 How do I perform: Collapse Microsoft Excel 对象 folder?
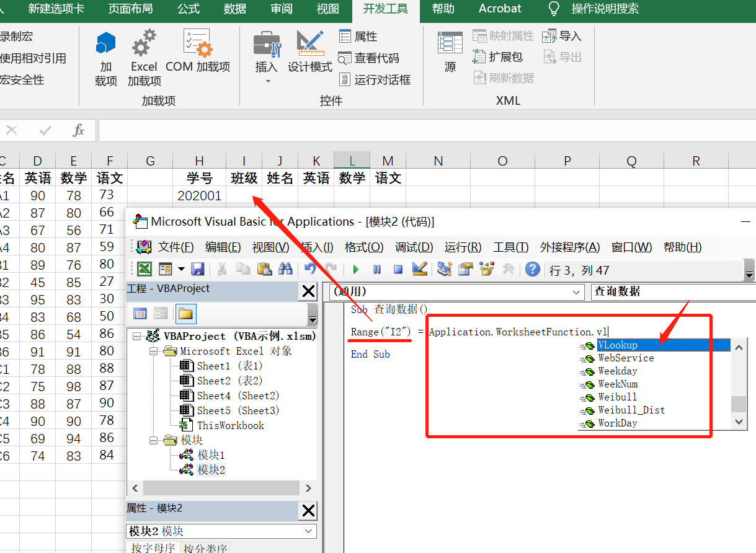coord(153,351)
